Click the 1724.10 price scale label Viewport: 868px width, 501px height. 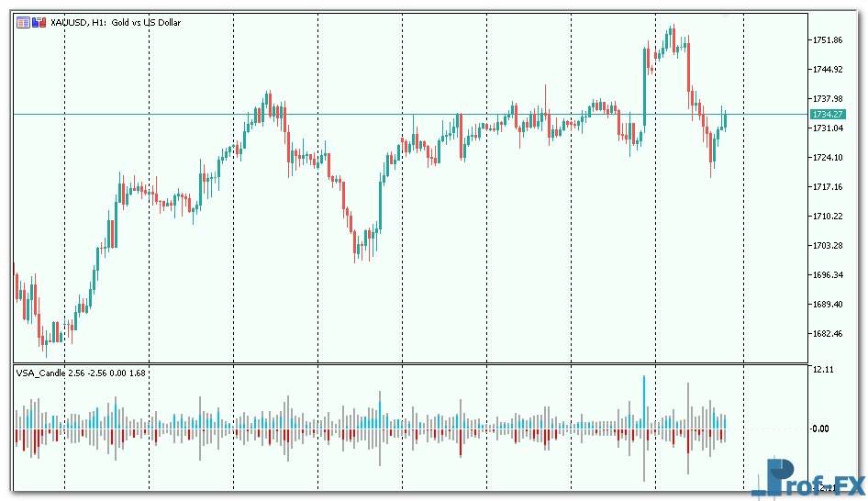tap(827, 158)
